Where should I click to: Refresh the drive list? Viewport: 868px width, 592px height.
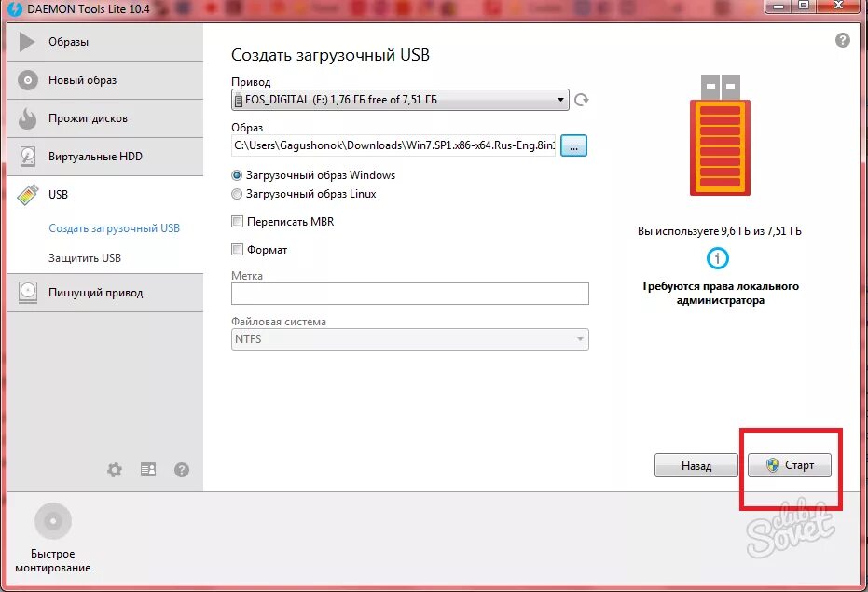click(581, 100)
